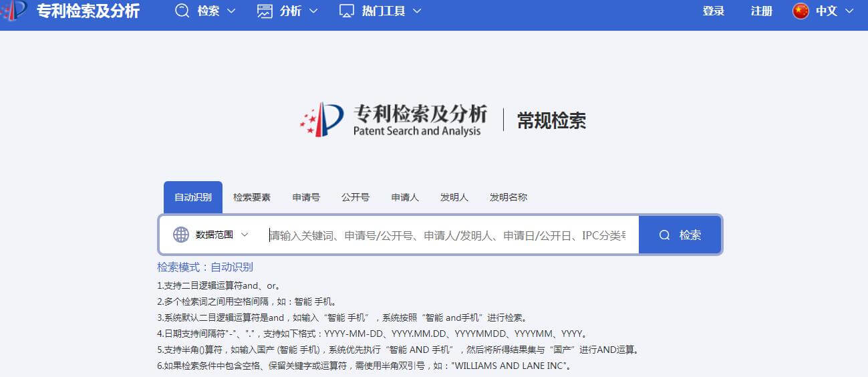Select the 自动识别 tab
868x377 pixels.
(193, 197)
